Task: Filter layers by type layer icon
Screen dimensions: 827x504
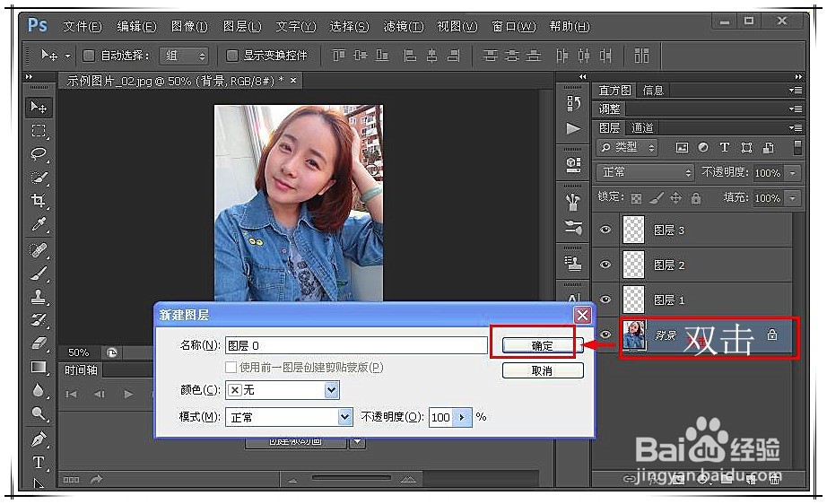Action: [725, 148]
